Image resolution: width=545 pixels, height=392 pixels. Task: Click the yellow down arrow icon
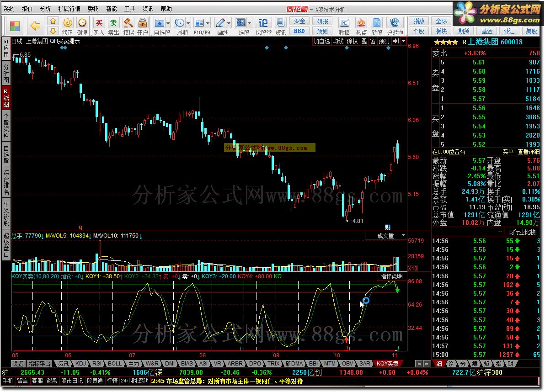(x=53, y=31)
